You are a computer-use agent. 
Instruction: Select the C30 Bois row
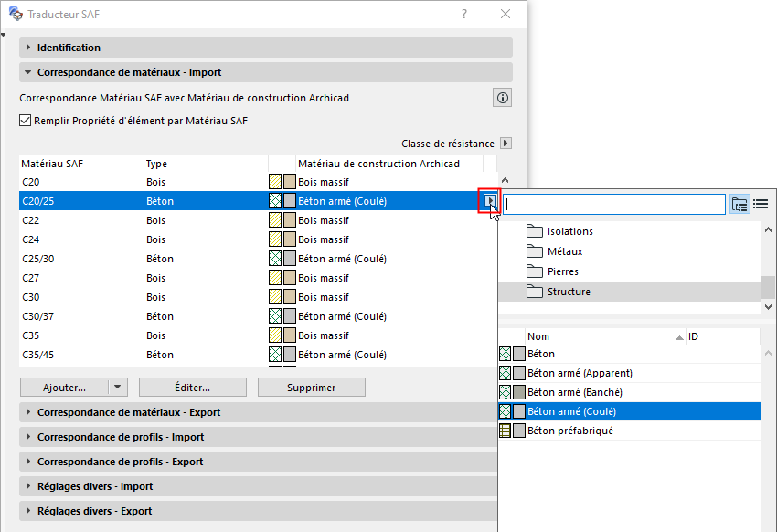point(258,297)
